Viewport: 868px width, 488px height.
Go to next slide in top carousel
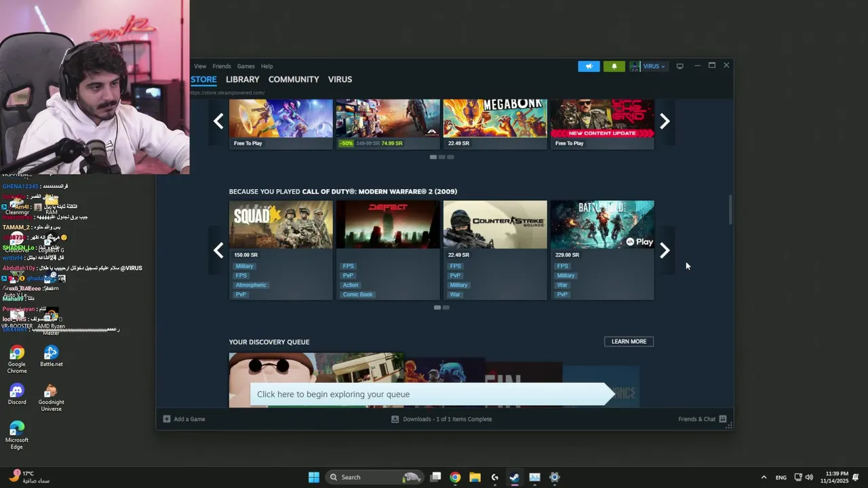(665, 121)
